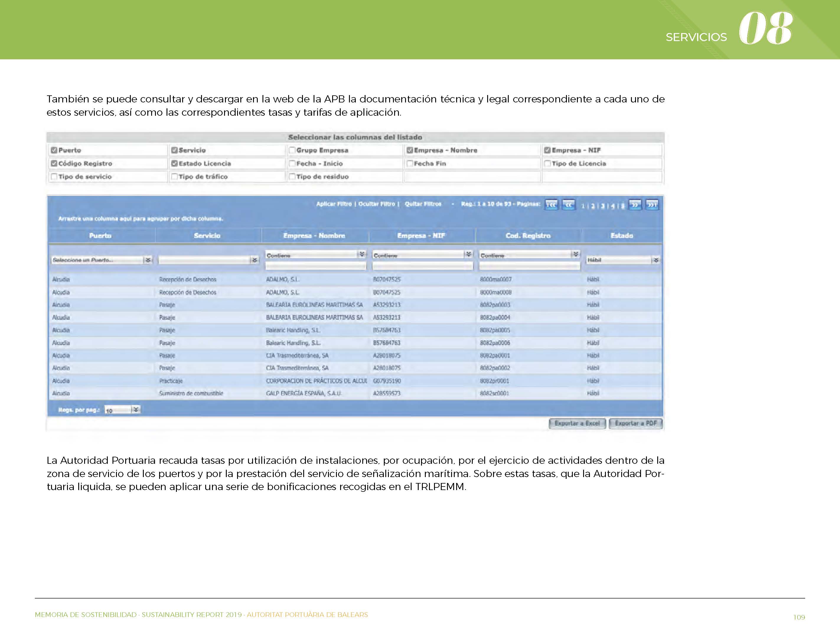Click the registry code 8082pa0005
This screenshot has height=630, width=840.
[495, 330]
